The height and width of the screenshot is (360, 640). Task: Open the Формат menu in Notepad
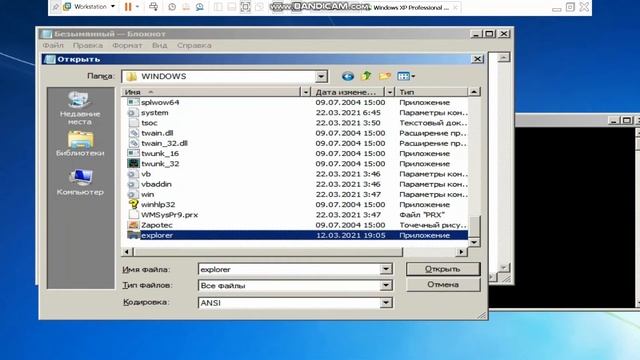[x=127, y=45]
